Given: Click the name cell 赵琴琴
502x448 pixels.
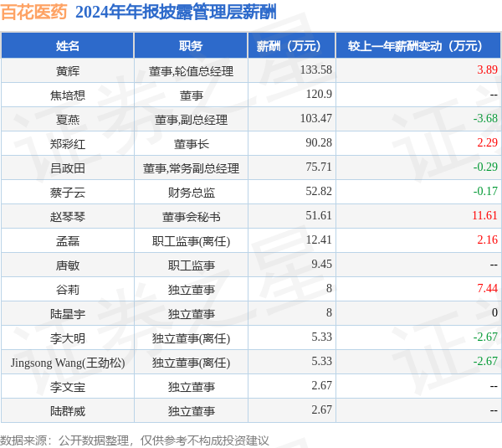Looking at the screenshot, I should pos(68,217).
